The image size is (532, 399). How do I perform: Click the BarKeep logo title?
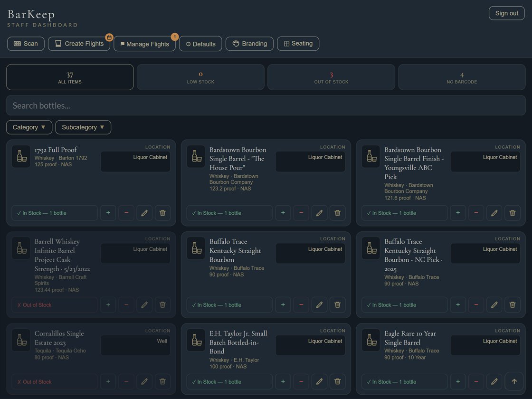click(31, 15)
